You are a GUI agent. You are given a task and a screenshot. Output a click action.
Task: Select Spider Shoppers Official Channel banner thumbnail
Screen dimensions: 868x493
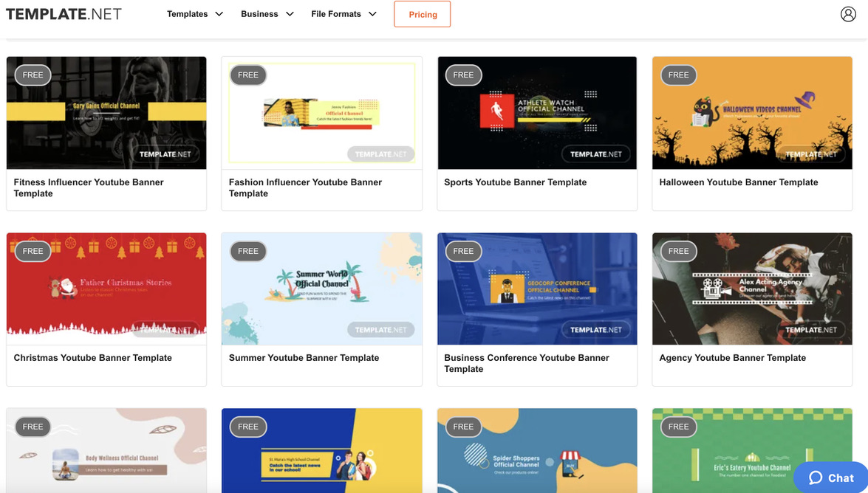(x=537, y=454)
